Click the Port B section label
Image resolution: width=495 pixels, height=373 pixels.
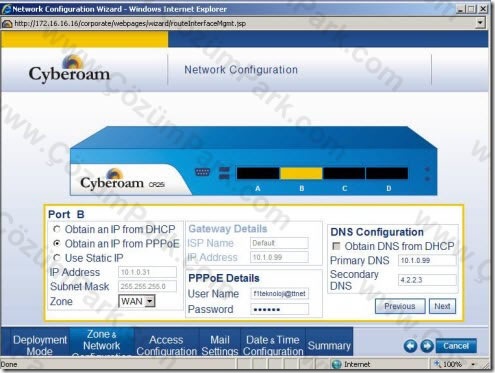(x=66, y=214)
